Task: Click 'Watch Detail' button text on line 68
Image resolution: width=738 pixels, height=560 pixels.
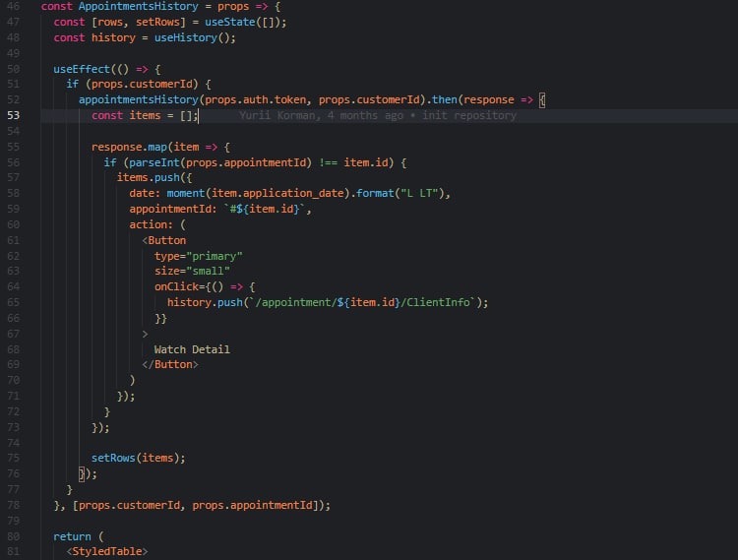Action: (x=192, y=349)
